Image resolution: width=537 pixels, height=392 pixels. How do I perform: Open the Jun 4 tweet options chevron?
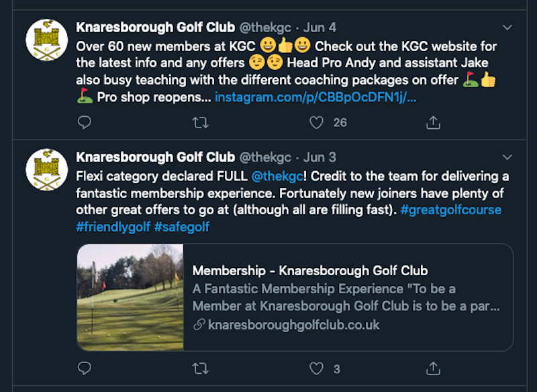[x=507, y=28]
